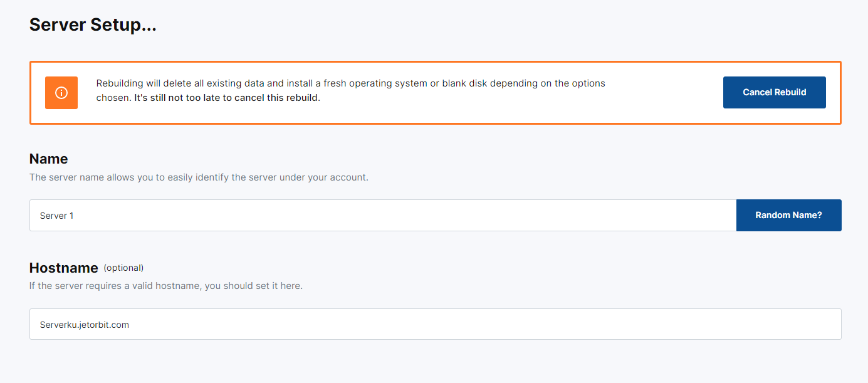Click the 'Serverku.jetorbit.com' hostname text

(84, 325)
